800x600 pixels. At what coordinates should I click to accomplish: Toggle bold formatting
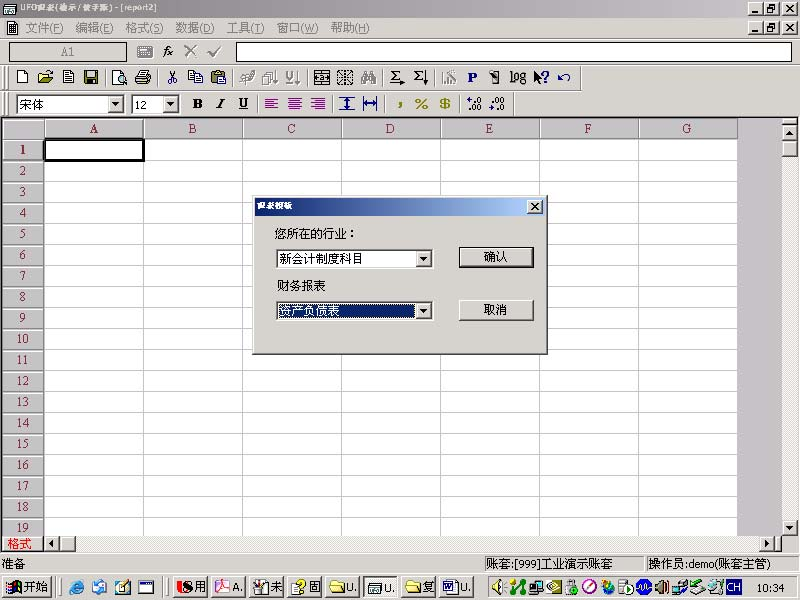197,104
